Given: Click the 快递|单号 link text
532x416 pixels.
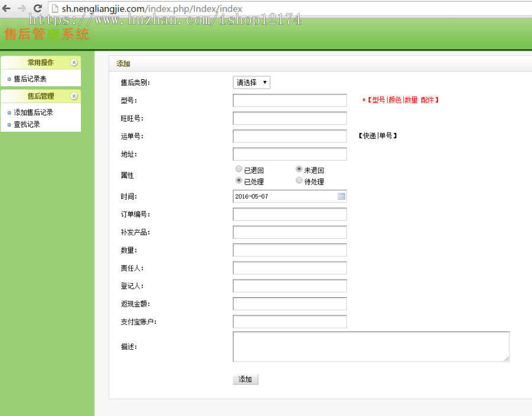Looking at the screenshot, I should (378, 136).
